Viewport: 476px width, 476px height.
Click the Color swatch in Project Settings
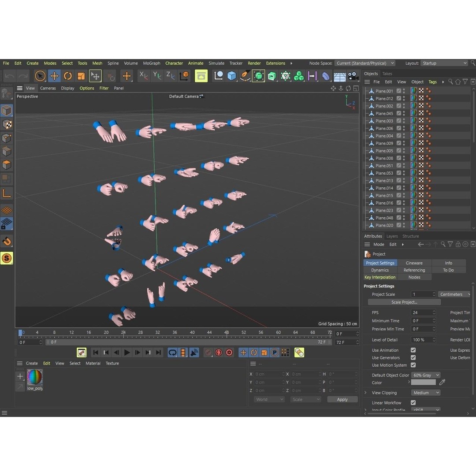coord(423,383)
